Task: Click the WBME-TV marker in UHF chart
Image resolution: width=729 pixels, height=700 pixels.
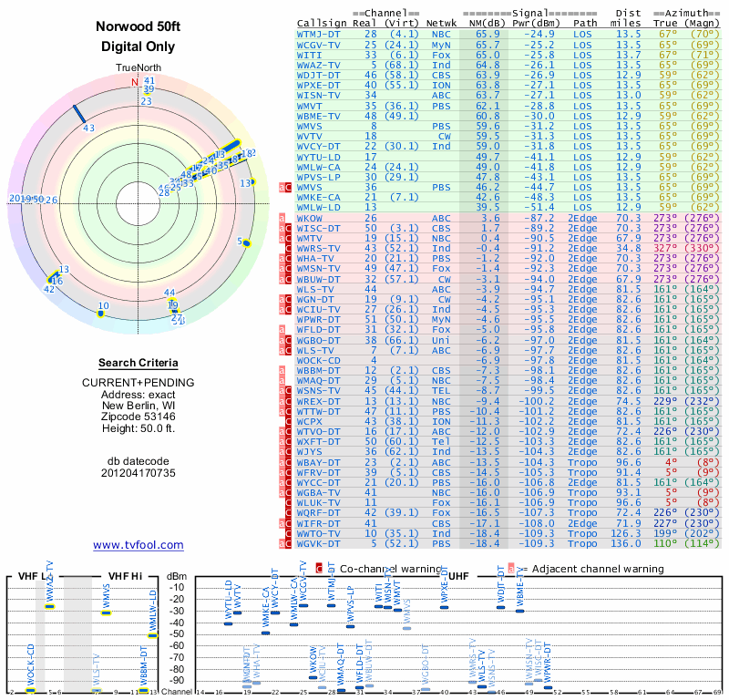Action: pos(519,611)
